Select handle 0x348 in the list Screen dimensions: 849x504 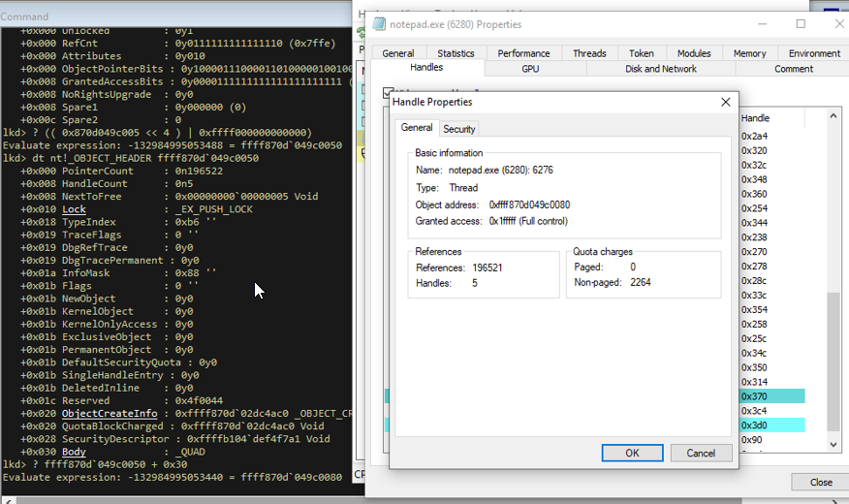click(x=754, y=179)
